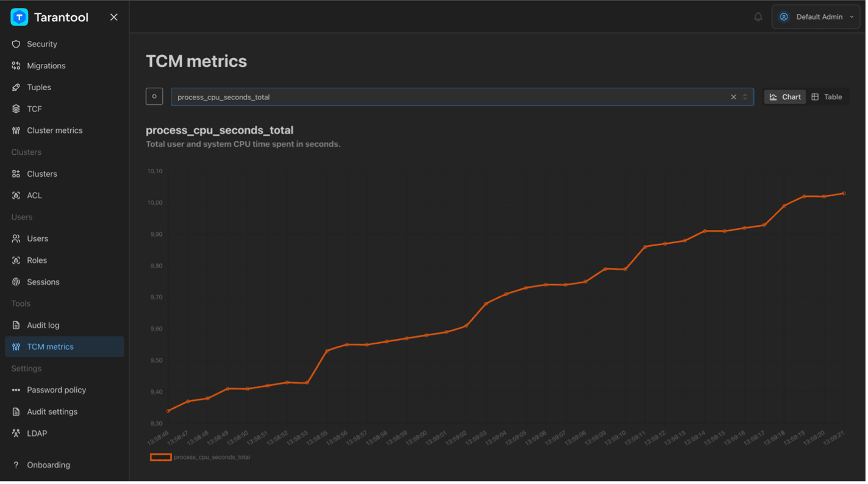Click the Cluster metrics sliders icon
Screen dimensions: 868x484
pyautogui.click(x=16, y=131)
